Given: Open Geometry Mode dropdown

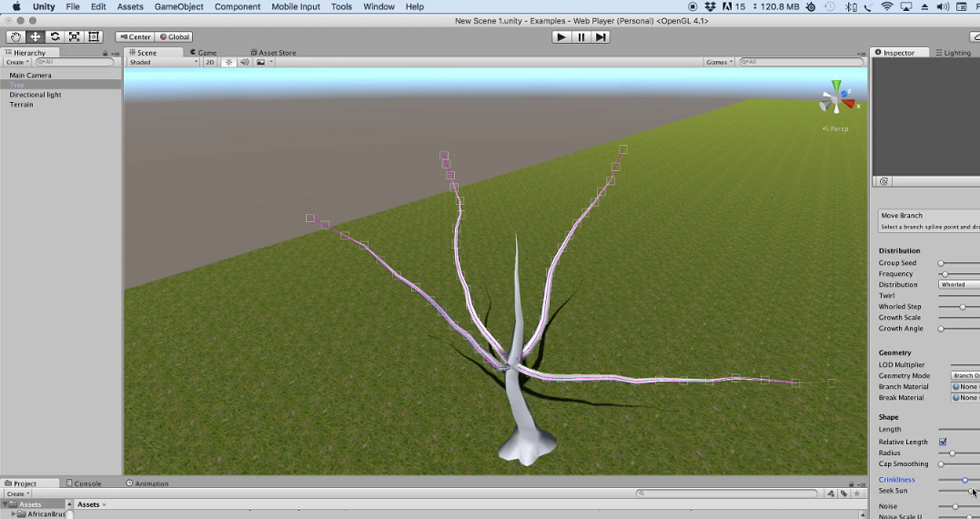Looking at the screenshot, I should (x=965, y=376).
